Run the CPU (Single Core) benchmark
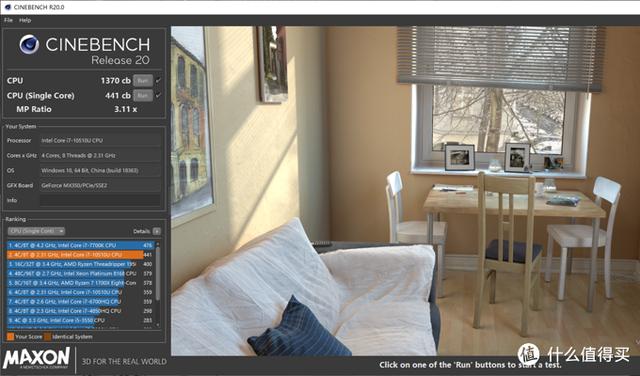The width and height of the screenshot is (640, 376). (143, 96)
